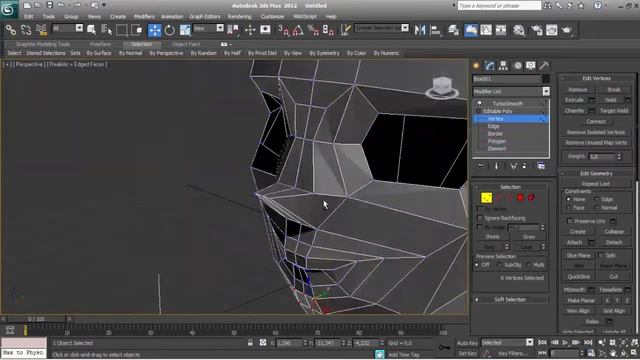Enable the By Angle checkbox
Screen dimensions: 640x360
point(480,227)
